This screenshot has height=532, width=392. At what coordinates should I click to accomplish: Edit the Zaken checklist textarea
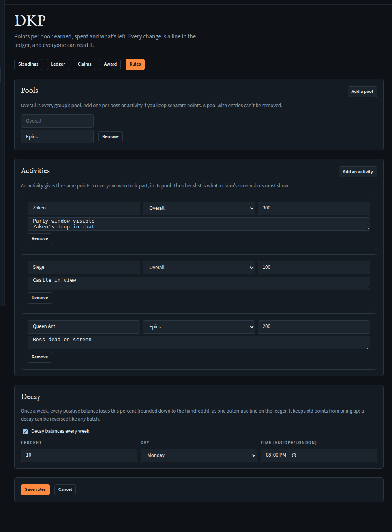pos(199,224)
